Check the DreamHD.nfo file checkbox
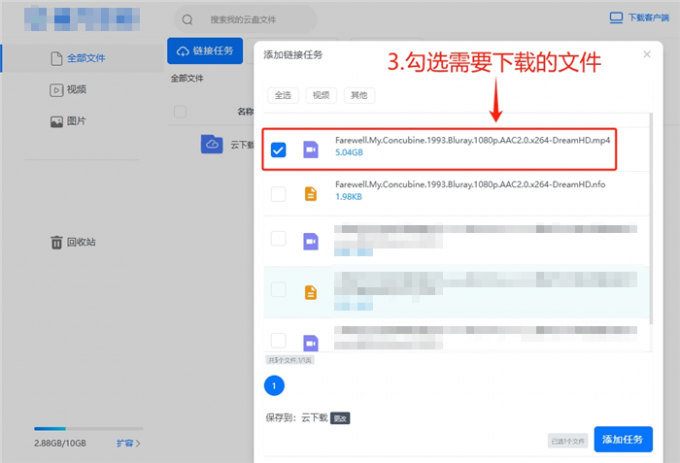The height and width of the screenshot is (463, 680). 278,194
